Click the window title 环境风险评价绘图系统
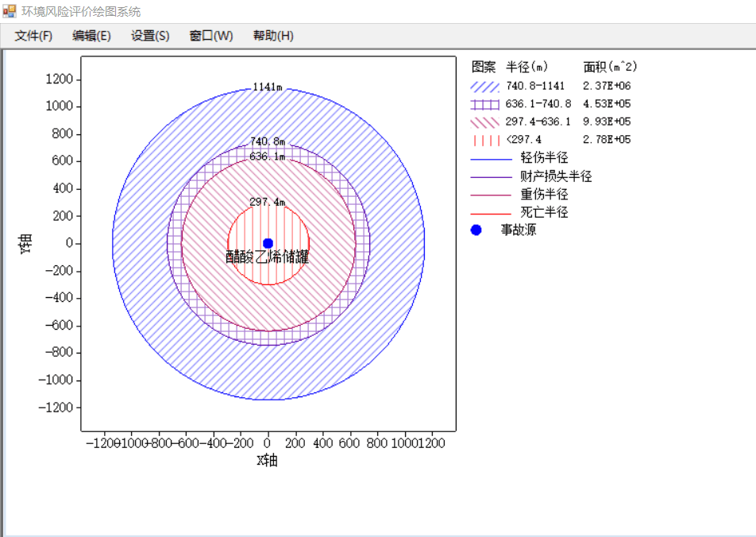 coord(81,12)
